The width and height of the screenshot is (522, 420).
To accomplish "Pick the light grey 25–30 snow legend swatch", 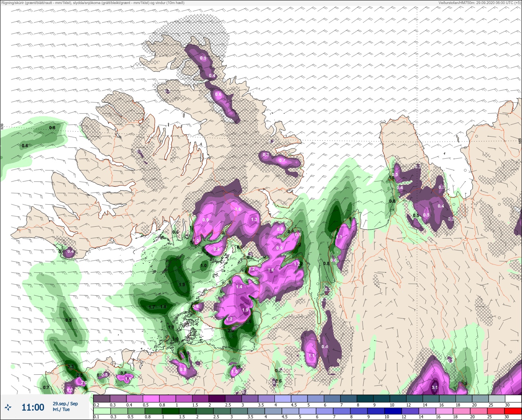I will point(497,398).
